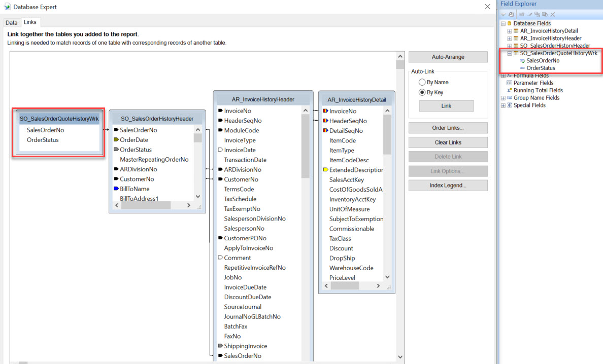Collapse SO_SalesOrderQuoteHistoryWrk in Field Explorer
The image size is (603, 364).
[x=510, y=53]
